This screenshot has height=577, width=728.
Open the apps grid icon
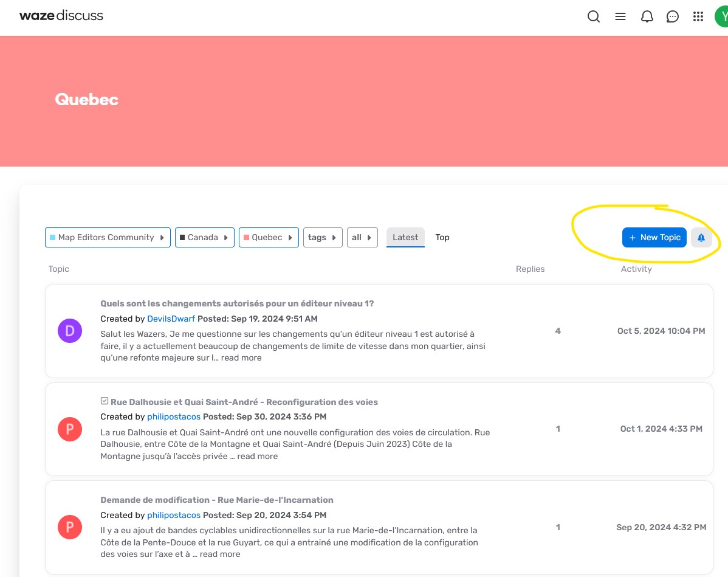(x=698, y=16)
